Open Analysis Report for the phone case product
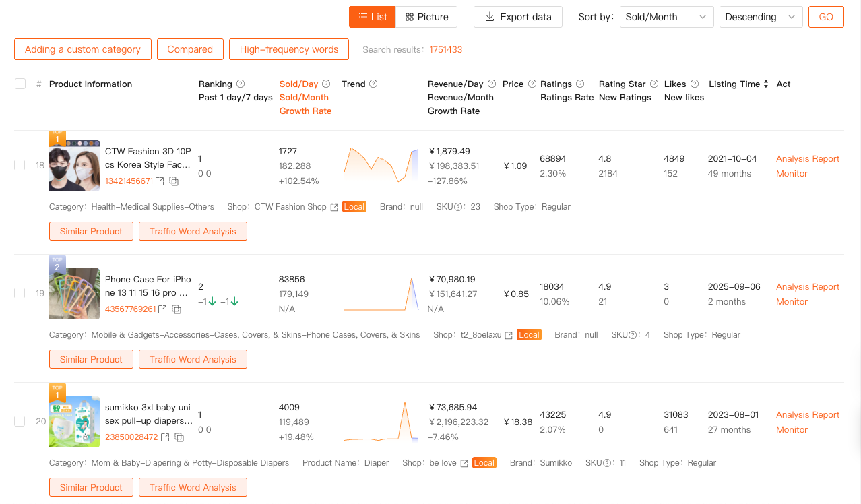Image resolution: width=861 pixels, height=504 pixels. tap(807, 286)
